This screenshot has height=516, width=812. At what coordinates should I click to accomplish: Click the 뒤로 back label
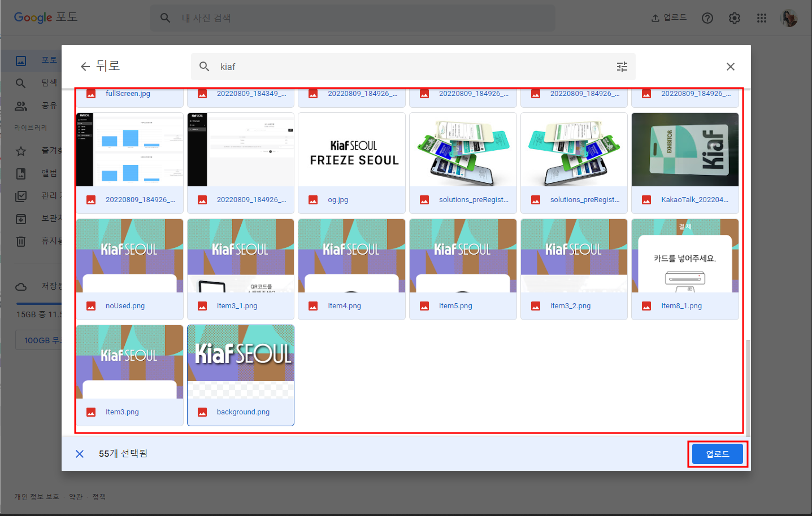pyautogui.click(x=108, y=66)
